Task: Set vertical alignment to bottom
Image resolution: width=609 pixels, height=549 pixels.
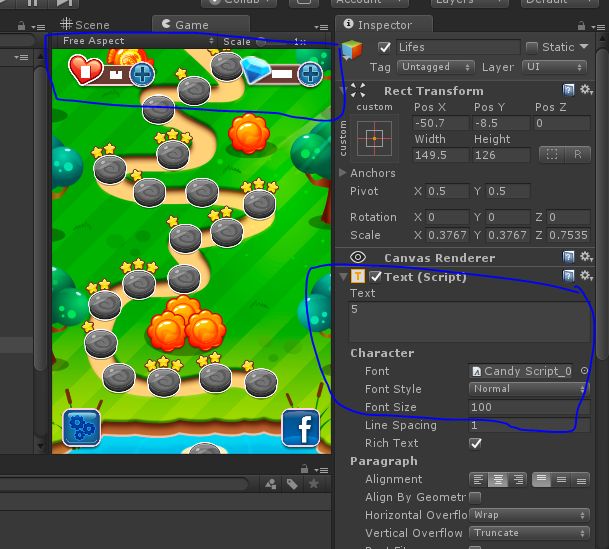Action: pos(581,480)
